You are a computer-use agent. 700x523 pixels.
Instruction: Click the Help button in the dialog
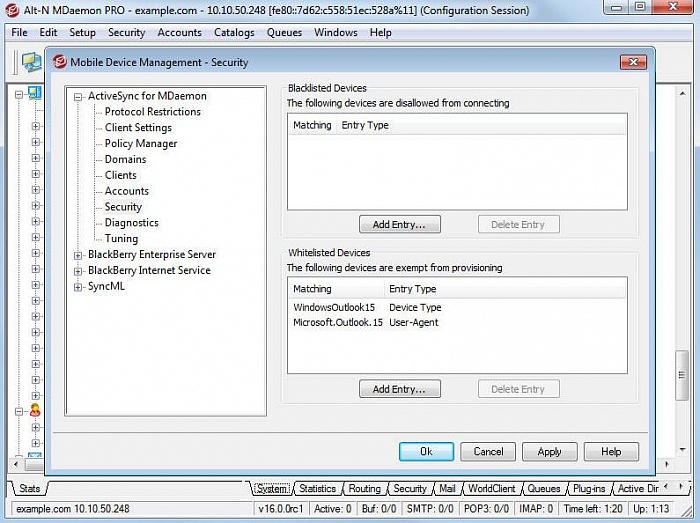(611, 452)
